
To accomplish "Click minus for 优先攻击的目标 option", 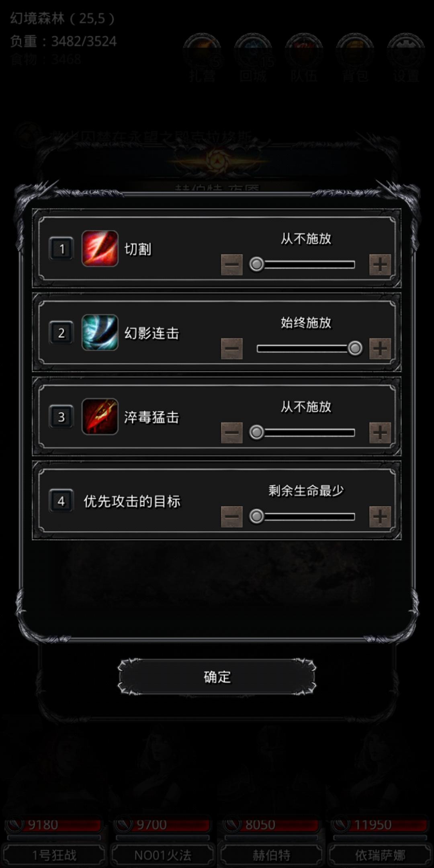I will [x=232, y=517].
